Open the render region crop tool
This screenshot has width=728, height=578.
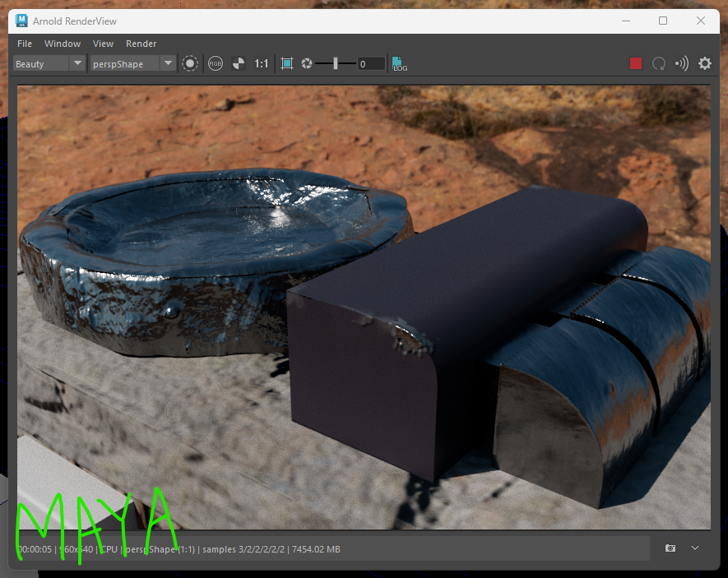pyautogui.click(x=286, y=63)
